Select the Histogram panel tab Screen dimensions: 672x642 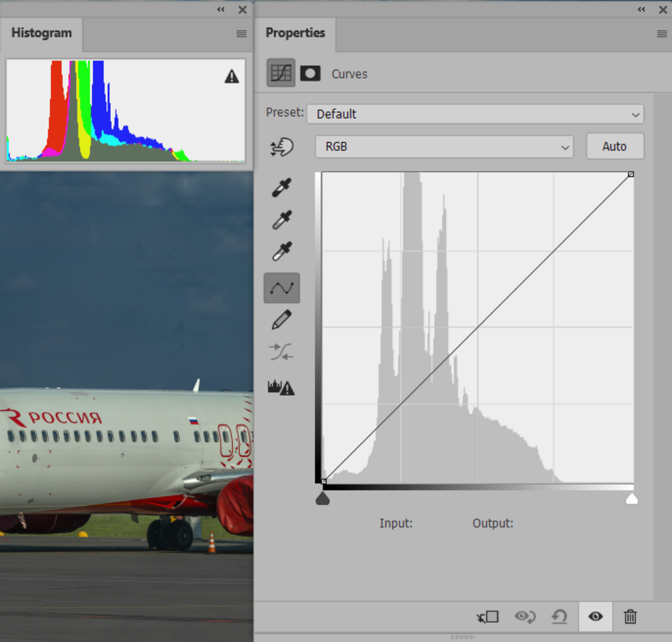[x=42, y=33]
